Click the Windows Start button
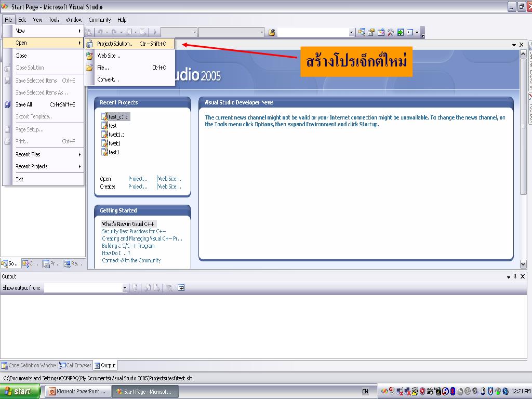532x399 pixels. click(20, 392)
